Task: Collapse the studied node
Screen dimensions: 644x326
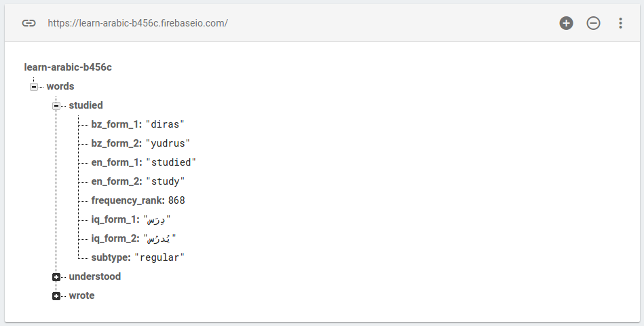Action: [56, 106]
